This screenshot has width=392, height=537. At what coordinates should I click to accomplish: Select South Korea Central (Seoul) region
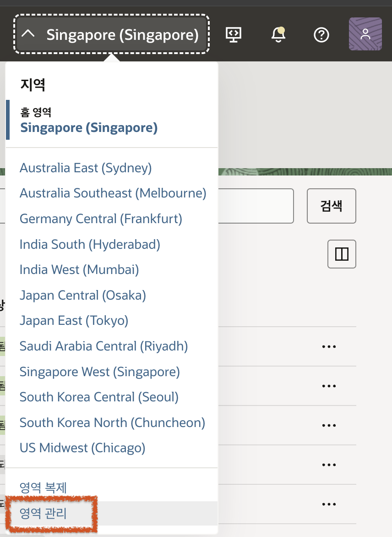click(99, 397)
